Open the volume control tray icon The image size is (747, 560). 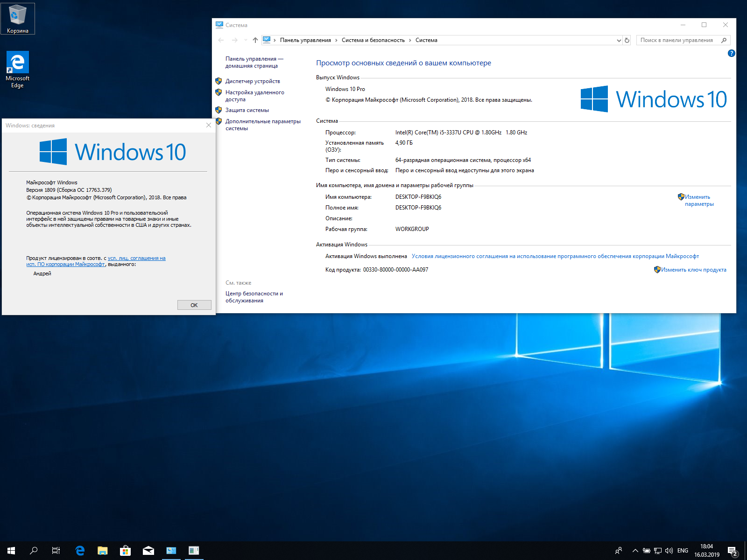click(669, 551)
